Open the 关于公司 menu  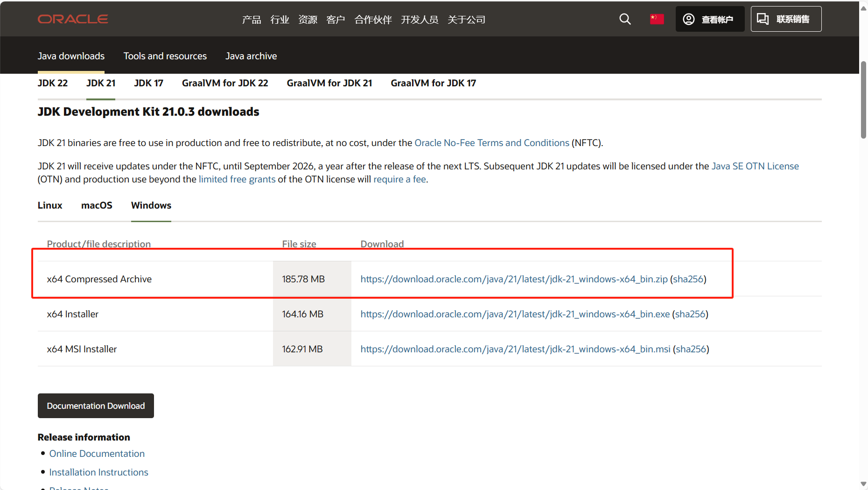click(466, 20)
